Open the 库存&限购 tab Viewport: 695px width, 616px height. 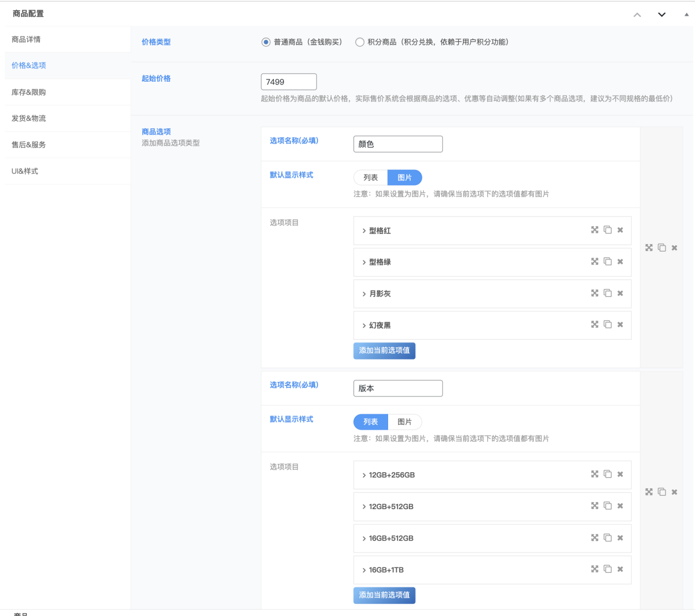tap(29, 92)
